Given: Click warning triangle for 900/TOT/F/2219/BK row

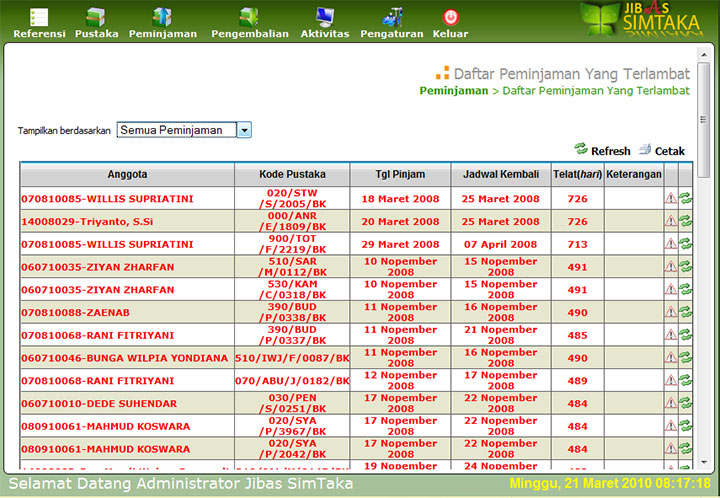Looking at the screenshot, I should (671, 244).
